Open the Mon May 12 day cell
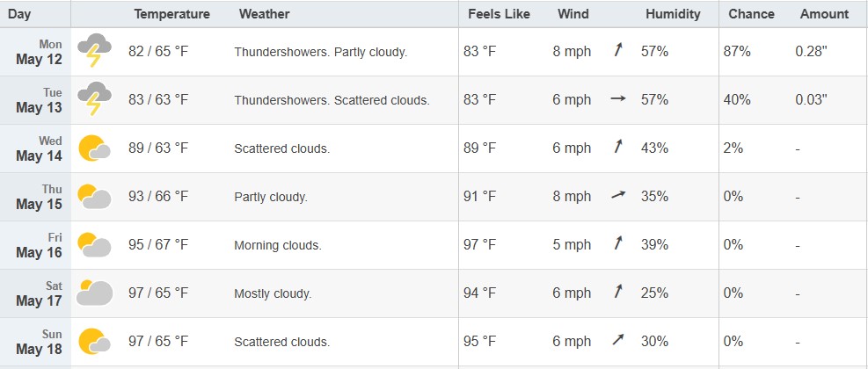This screenshot has height=369, width=868. tap(35, 52)
